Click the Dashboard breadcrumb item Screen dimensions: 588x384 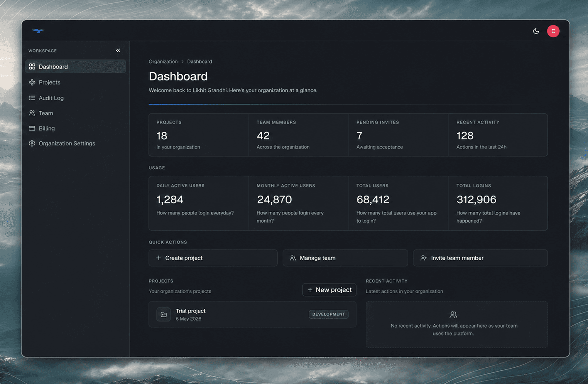click(199, 61)
